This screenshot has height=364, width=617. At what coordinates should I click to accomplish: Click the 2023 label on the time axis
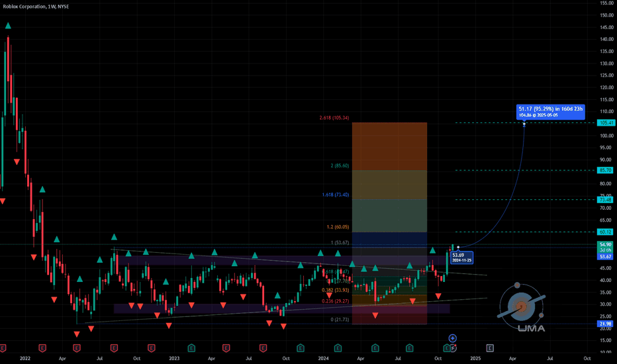pyautogui.click(x=174, y=358)
